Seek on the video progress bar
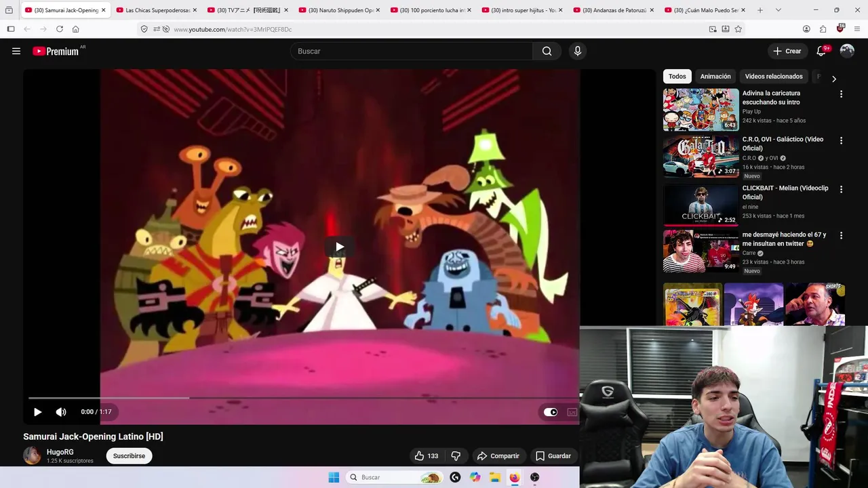This screenshot has width=868, height=488. (x=304, y=398)
